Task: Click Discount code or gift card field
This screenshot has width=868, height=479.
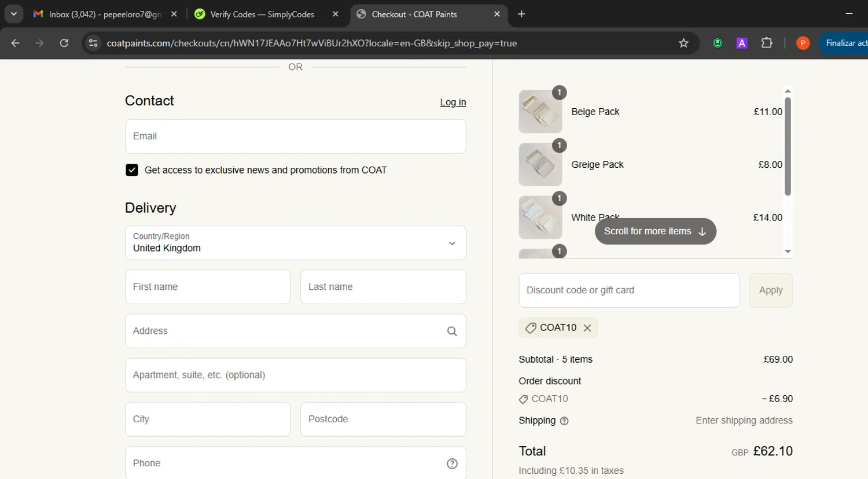Action: click(629, 290)
